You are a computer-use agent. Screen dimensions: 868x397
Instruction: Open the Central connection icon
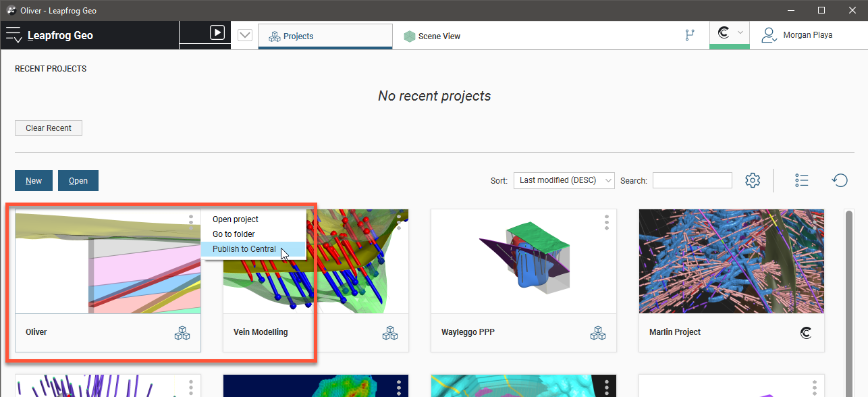(724, 33)
